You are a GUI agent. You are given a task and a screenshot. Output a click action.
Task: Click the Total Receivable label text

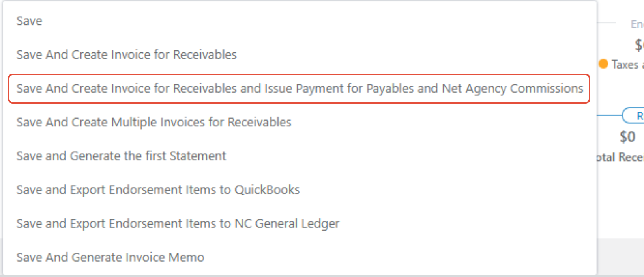click(x=620, y=158)
